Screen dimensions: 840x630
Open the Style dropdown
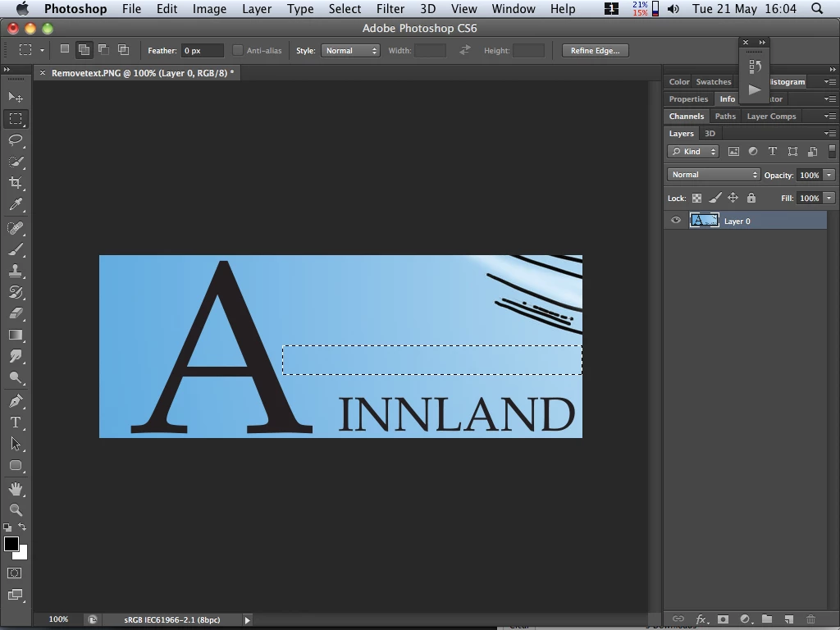[350, 50]
